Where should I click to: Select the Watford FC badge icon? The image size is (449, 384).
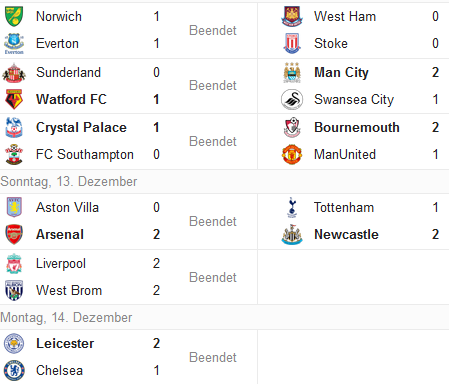pos(14,99)
